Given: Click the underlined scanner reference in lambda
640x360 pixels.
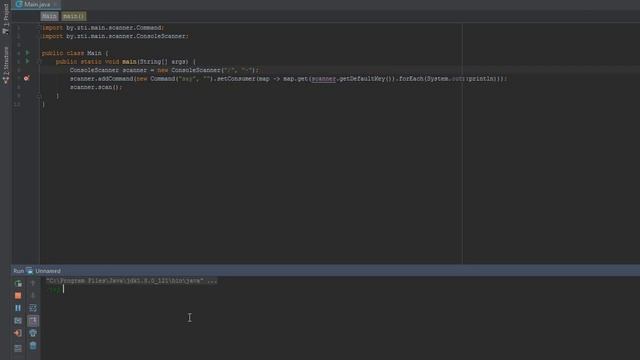Looking at the screenshot, I should click(324, 79).
